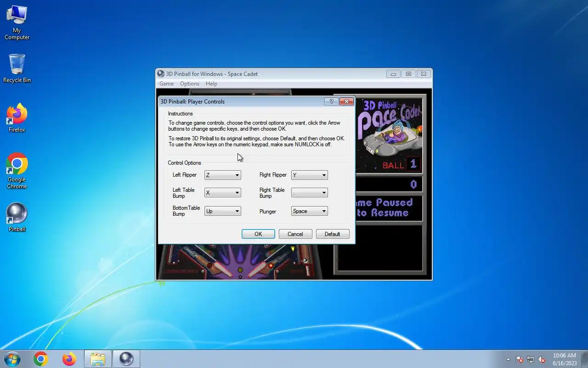Click the Chrome icon in taskbar

pos(41,359)
